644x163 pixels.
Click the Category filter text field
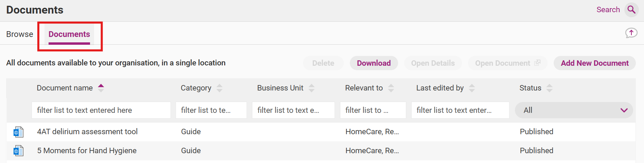211,110
